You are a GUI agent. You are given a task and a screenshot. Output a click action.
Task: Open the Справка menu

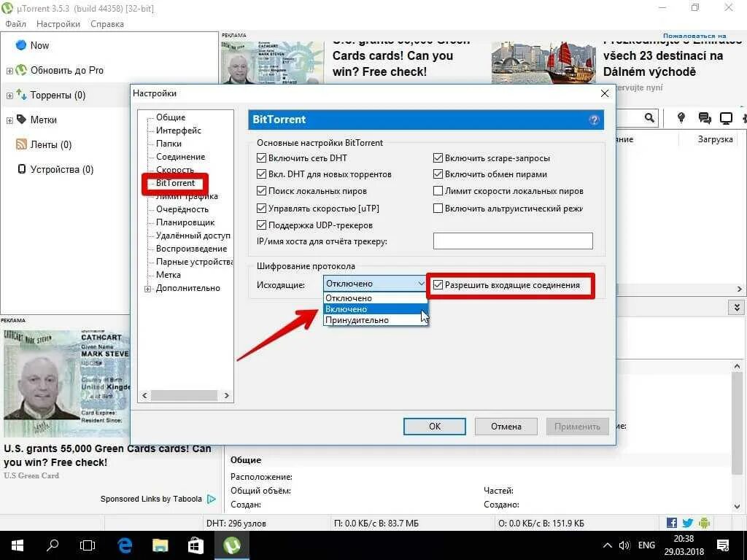[107, 23]
